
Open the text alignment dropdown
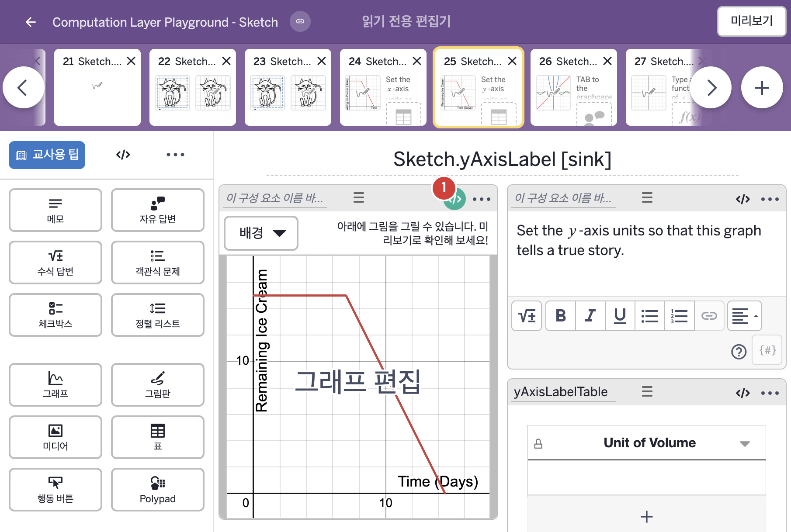pos(745,316)
